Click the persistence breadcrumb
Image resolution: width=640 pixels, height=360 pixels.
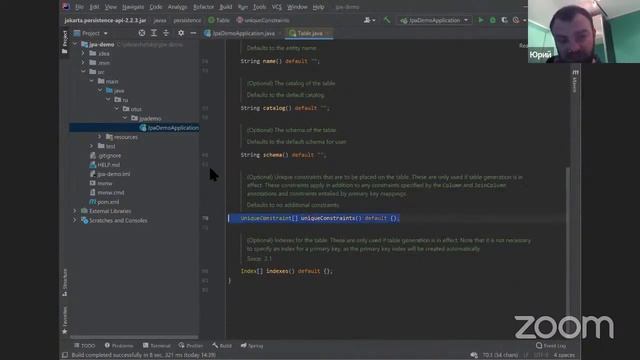click(x=187, y=20)
